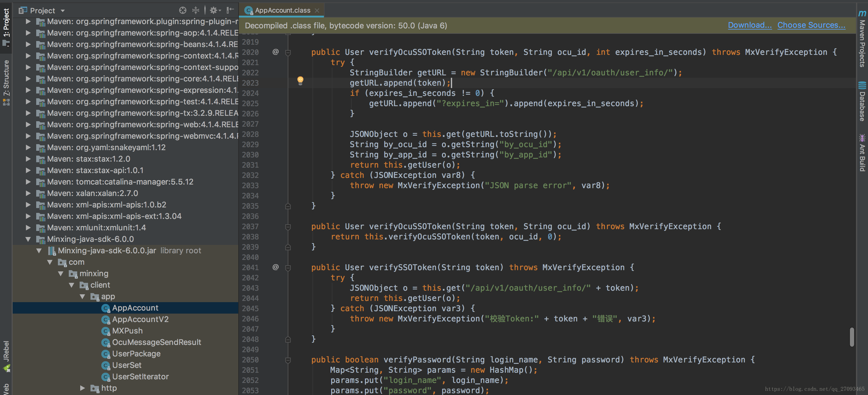Viewport: 868px width, 395px height.
Task: Click the intention lightbulb icon on line 2023
Action: pos(300,81)
